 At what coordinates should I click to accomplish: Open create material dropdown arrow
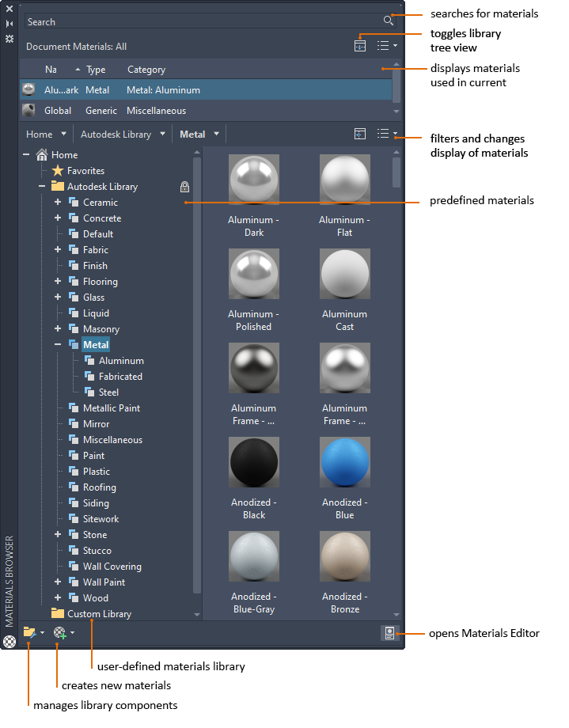tap(73, 633)
